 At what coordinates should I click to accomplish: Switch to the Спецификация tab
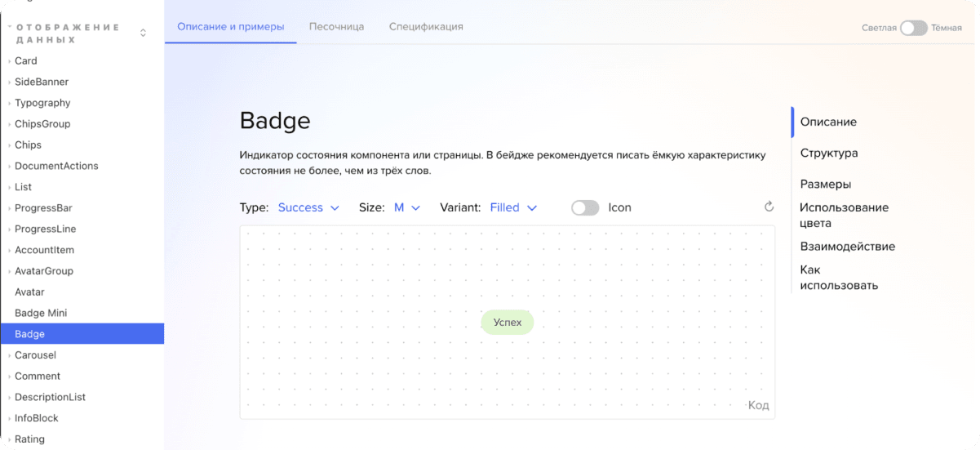tap(426, 26)
